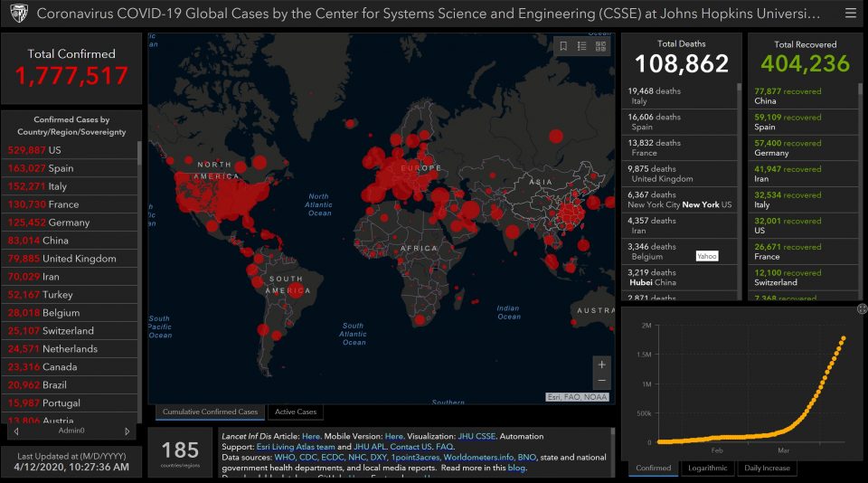Click the Johns Hopkins shield logo
Viewport: 868px width, 483px height.
coord(17,14)
